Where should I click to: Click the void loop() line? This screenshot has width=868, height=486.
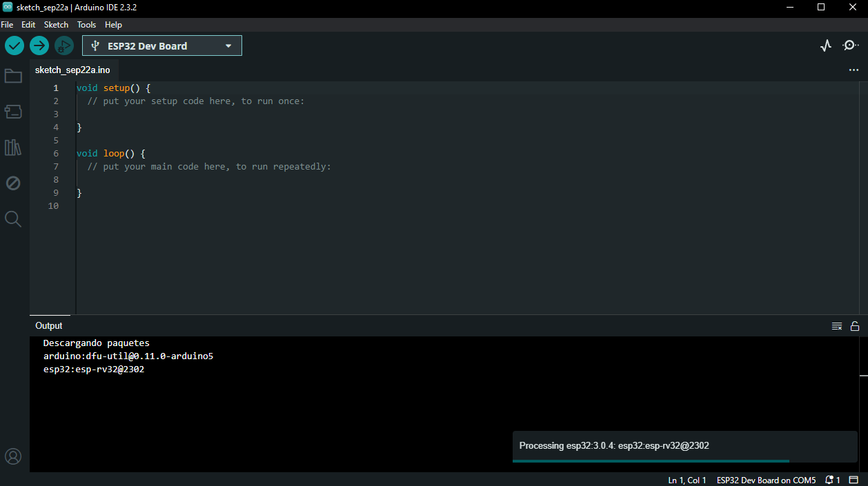click(110, 154)
